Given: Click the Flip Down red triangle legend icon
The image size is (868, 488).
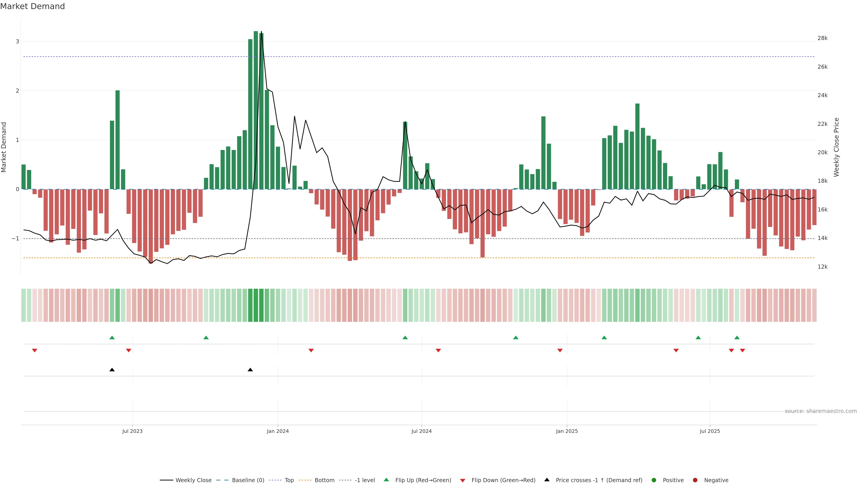Looking at the screenshot, I should [463, 480].
